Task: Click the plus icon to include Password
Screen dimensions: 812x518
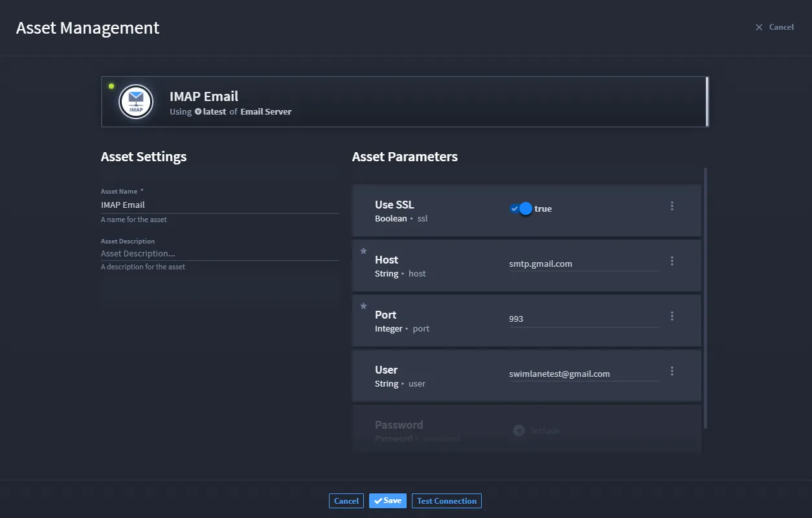Action: click(x=519, y=430)
